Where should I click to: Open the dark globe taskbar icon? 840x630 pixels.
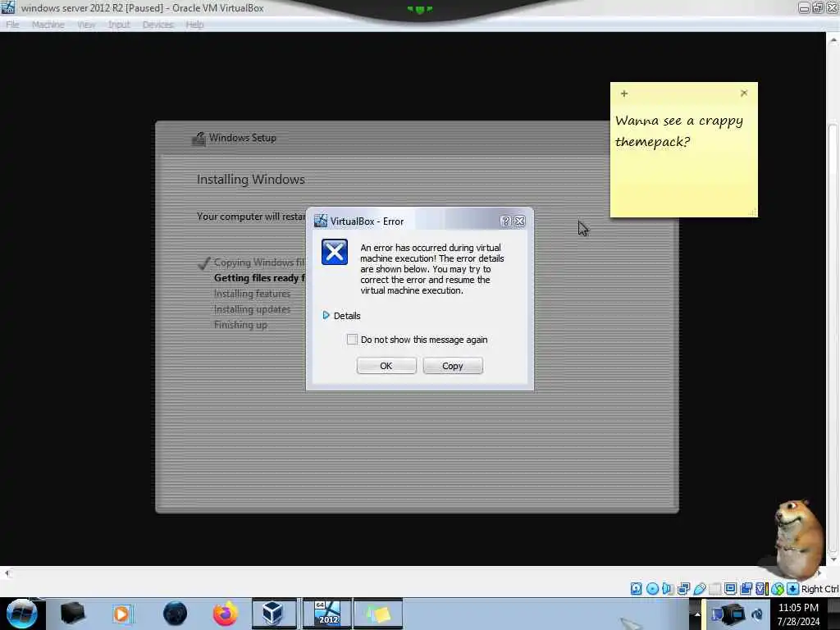tap(176, 614)
